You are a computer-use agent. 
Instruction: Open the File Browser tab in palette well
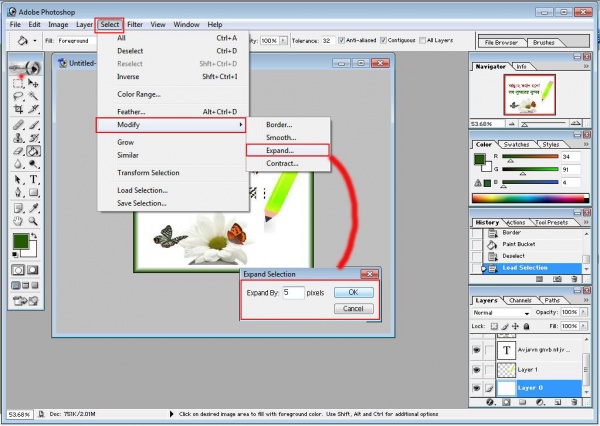(x=501, y=42)
